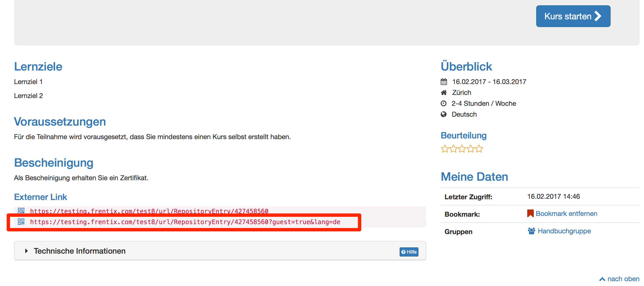Click the globe icon beside Deutsch
Screen dimensions: 644x286
point(444,114)
